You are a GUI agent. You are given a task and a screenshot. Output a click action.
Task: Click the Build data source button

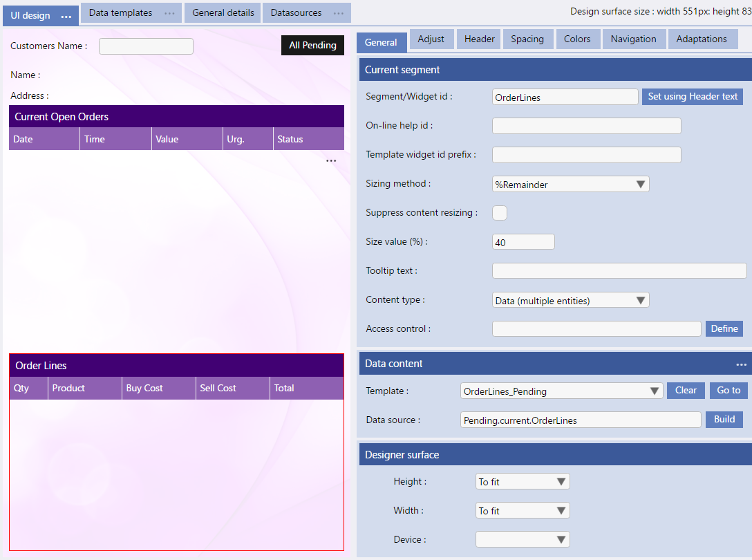[x=724, y=420]
